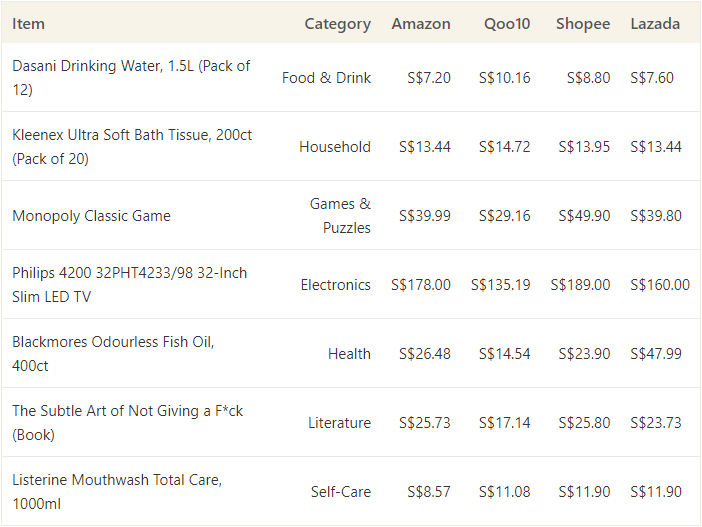Viewport: 702px width, 527px height.
Task: Click Amazon price S$178.00 for Philips TV
Action: (x=420, y=285)
